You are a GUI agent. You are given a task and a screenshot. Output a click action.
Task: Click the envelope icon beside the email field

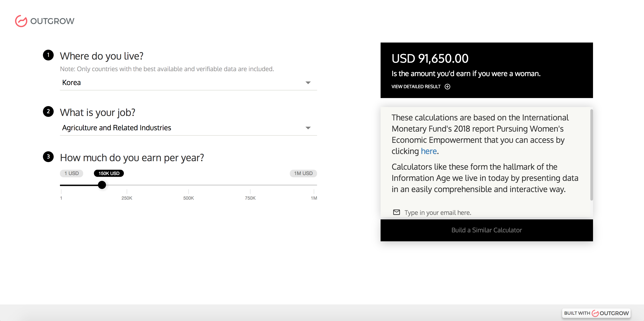396,212
